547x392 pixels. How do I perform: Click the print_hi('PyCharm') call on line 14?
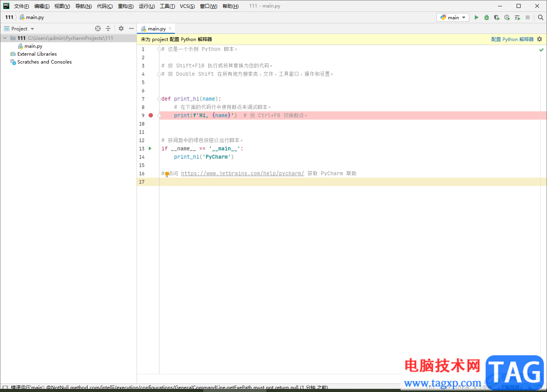(204, 157)
